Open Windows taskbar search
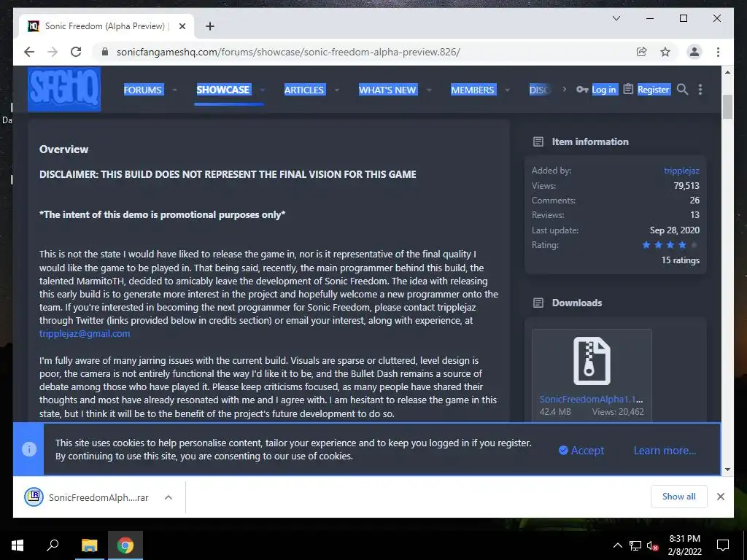 point(53,545)
